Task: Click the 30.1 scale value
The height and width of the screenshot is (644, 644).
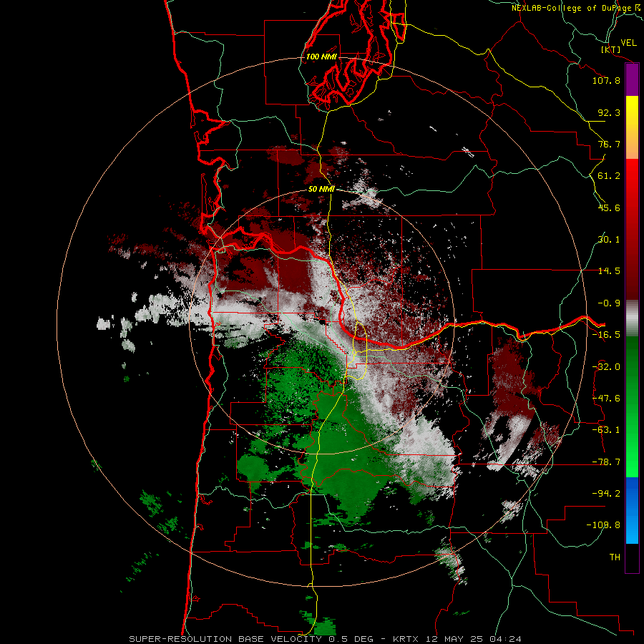Action: [609, 240]
